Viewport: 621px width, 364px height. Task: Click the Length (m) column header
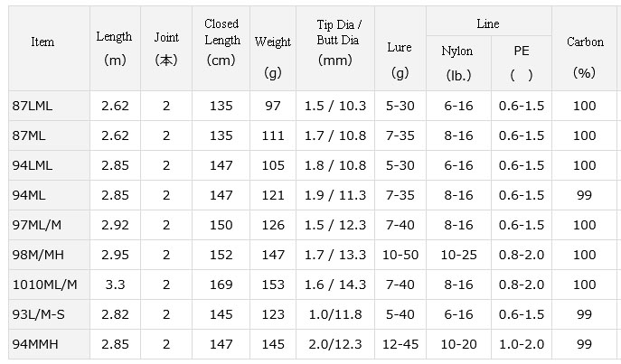point(115,49)
